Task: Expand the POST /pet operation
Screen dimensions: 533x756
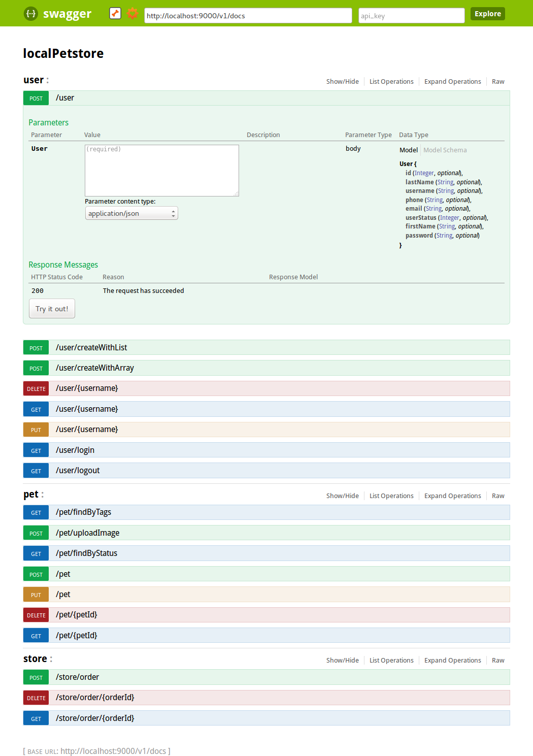Action: tap(266, 574)
